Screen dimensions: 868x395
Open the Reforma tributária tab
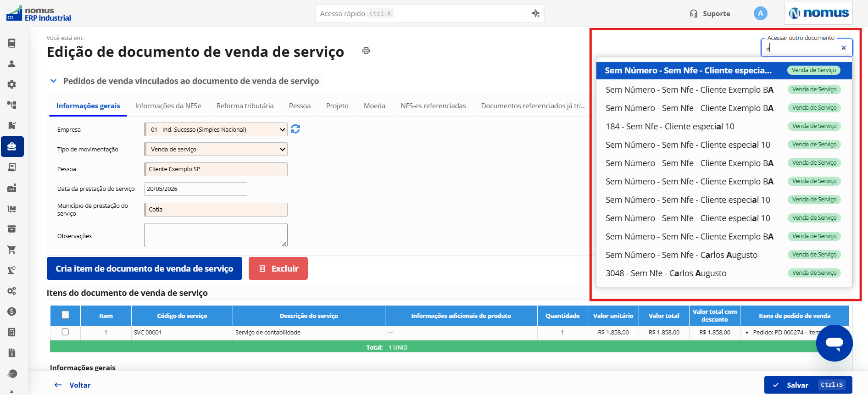pos(245,106)
